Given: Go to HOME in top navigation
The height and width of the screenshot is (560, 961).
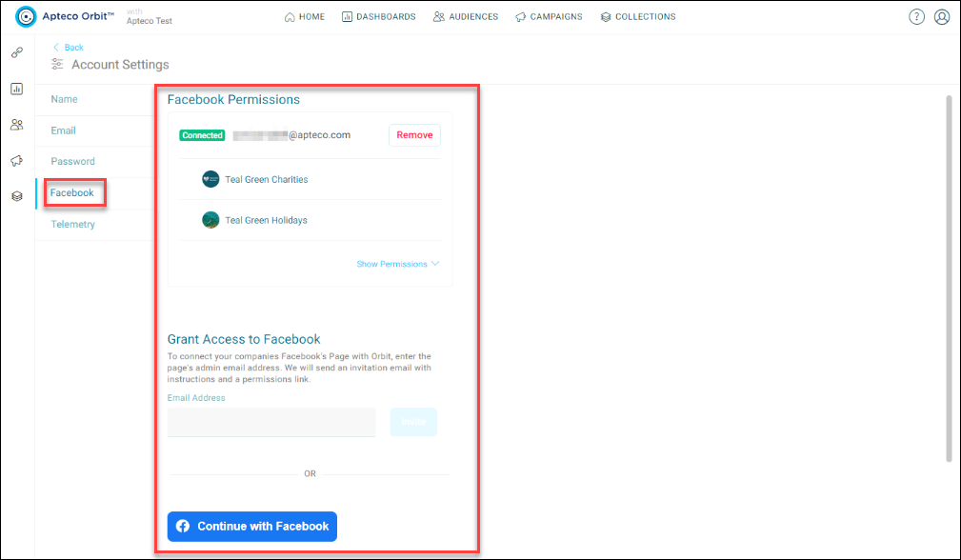Looking at the screenshot, I should (x=305, y=17).
